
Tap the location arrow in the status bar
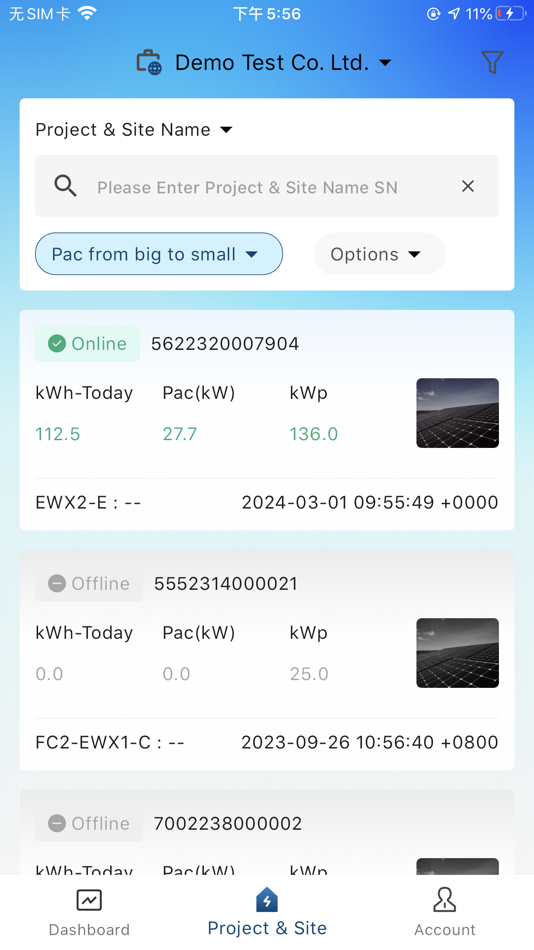[x=454, y=13]
